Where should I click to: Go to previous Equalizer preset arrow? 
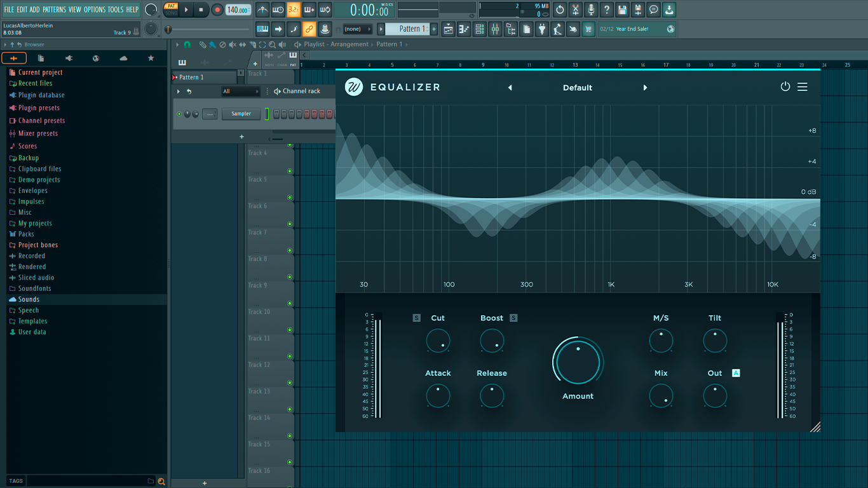[x=510, y=88]
